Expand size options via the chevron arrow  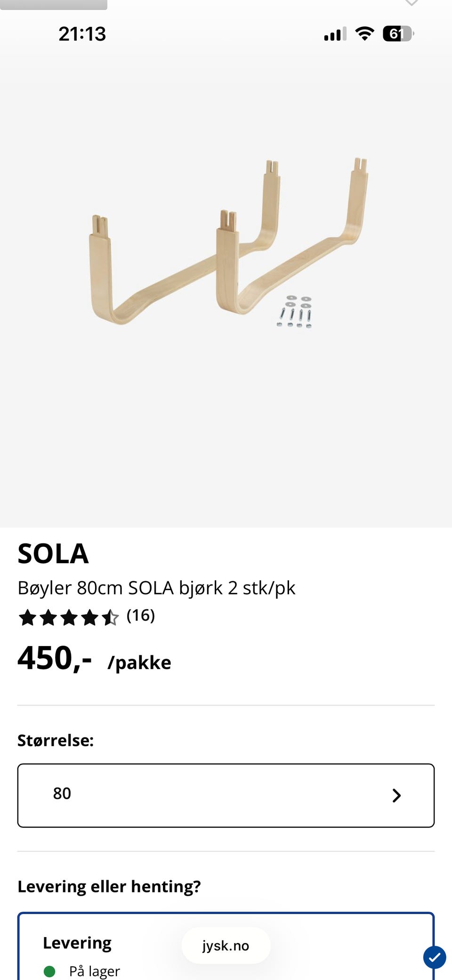point(396,795)
